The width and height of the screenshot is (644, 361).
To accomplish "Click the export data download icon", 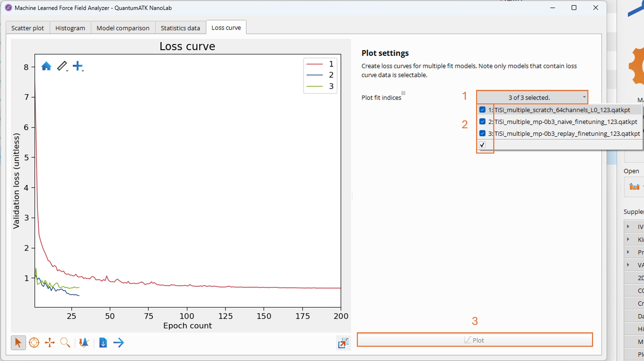I will coord(103,343).
